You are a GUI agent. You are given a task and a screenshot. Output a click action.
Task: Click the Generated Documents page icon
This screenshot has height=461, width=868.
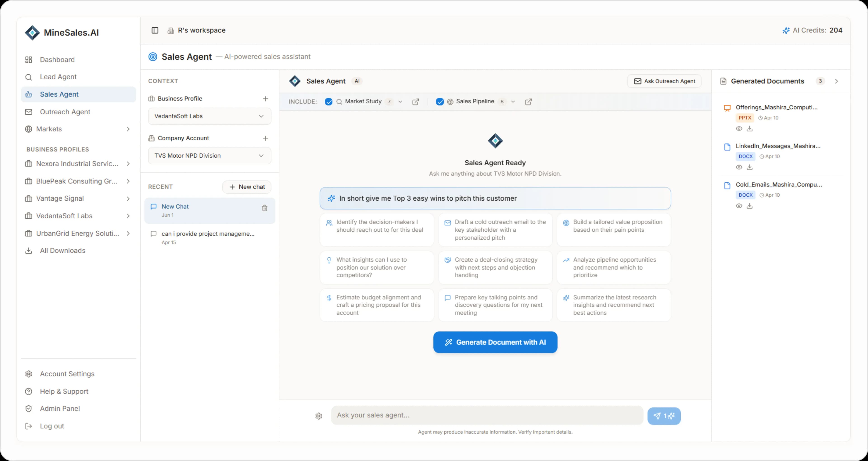723,81
